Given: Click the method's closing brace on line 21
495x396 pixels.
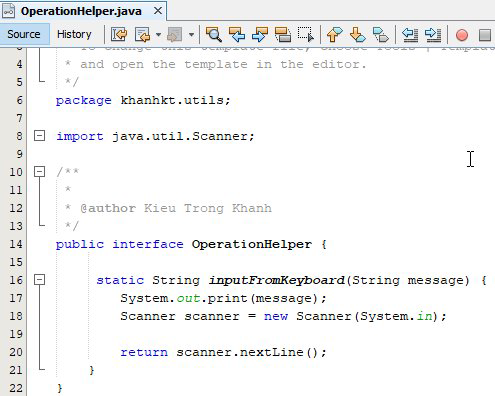Looking at the screenshot, I should (x=92, y=370).
